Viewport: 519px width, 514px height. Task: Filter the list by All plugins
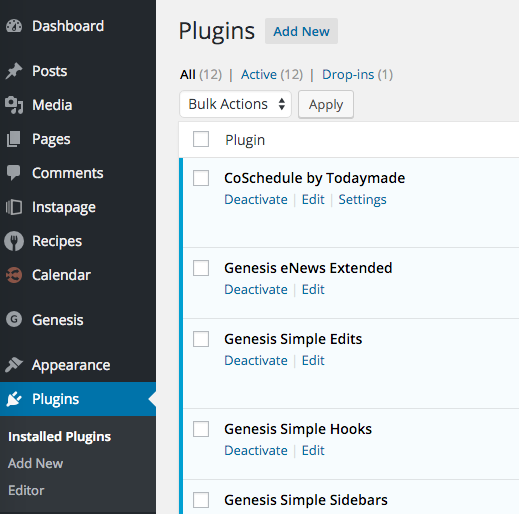point(188,74)
